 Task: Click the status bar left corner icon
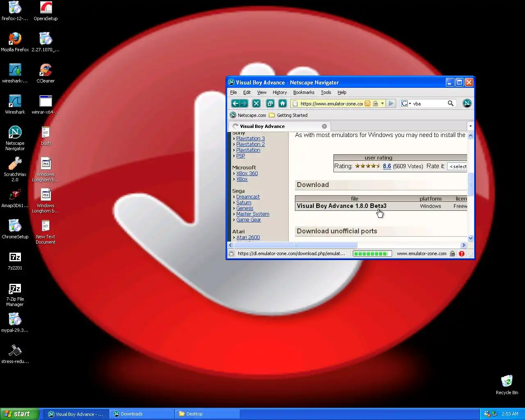[231, 253]
